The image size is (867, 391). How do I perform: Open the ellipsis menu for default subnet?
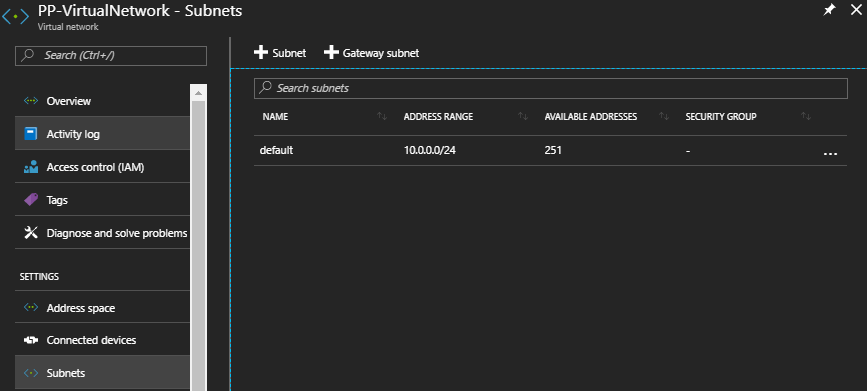point(830,153)
